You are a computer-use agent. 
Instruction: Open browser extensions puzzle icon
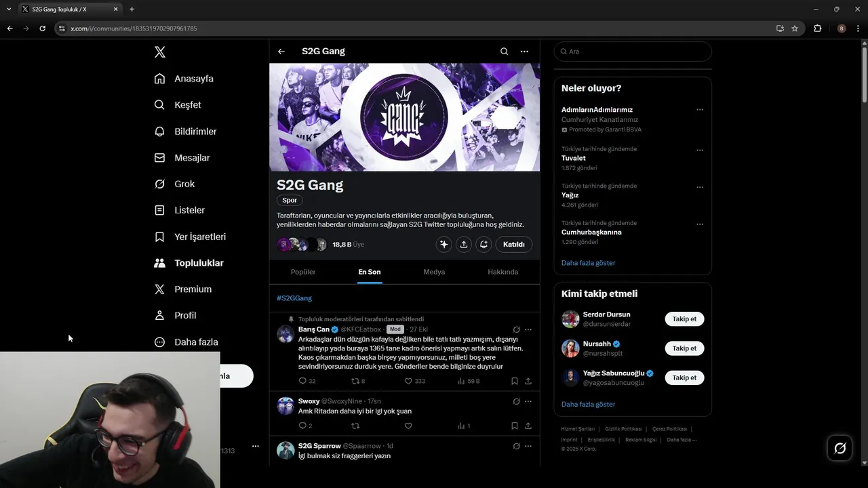[817, 28]
